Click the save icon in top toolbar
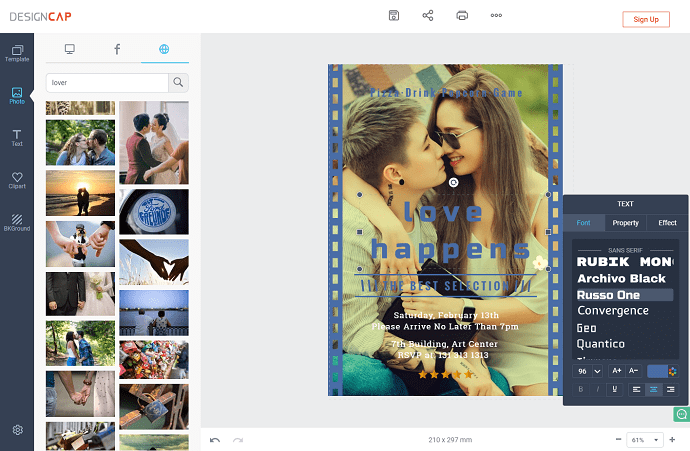Screen dimensions: 690x451 [x=394, y=16]
